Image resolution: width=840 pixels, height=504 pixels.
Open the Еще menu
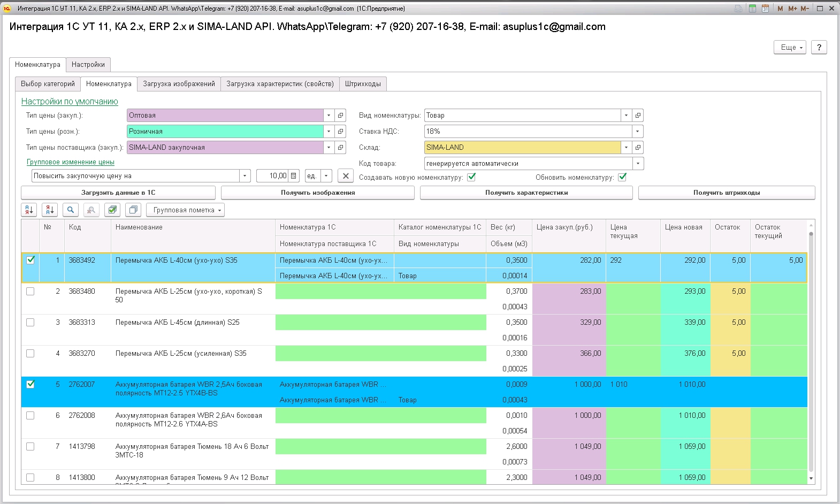pos(790,48)
